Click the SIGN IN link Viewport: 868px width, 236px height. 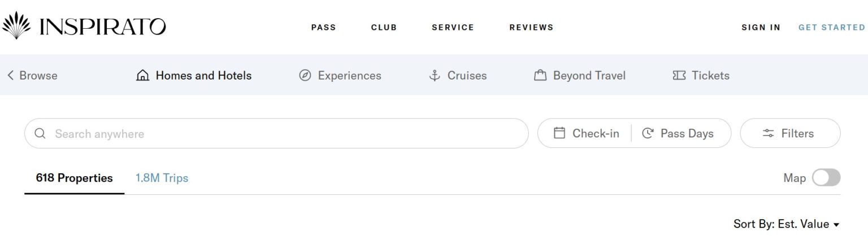tap(761, 27)
